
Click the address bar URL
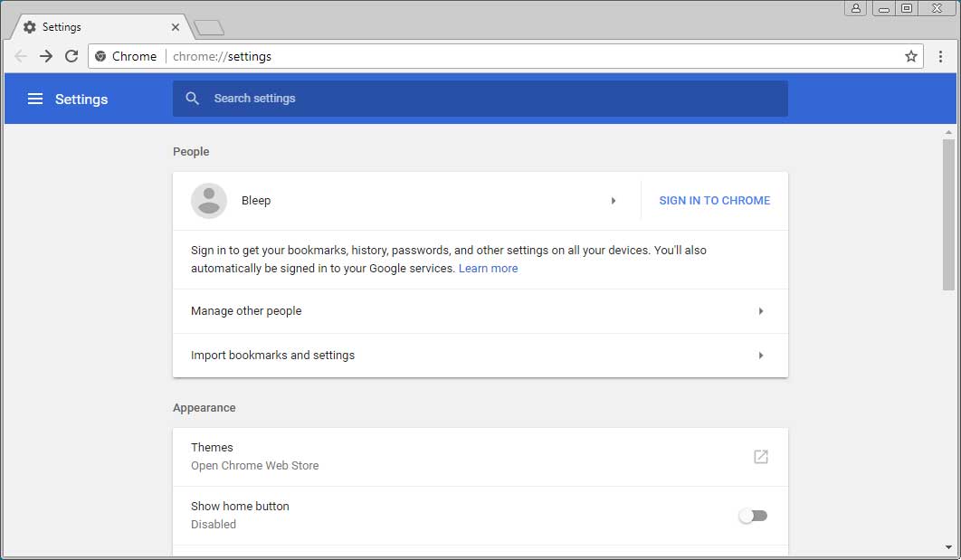[x=222, y=56]
